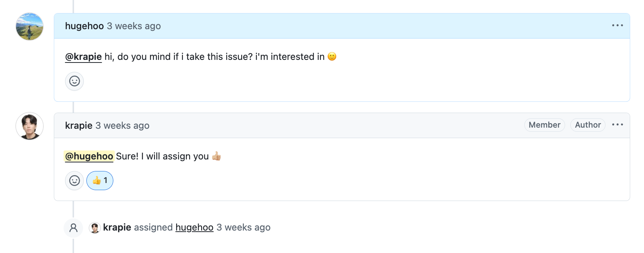Add reaction to hugehoo's comment

coord(74,81)
